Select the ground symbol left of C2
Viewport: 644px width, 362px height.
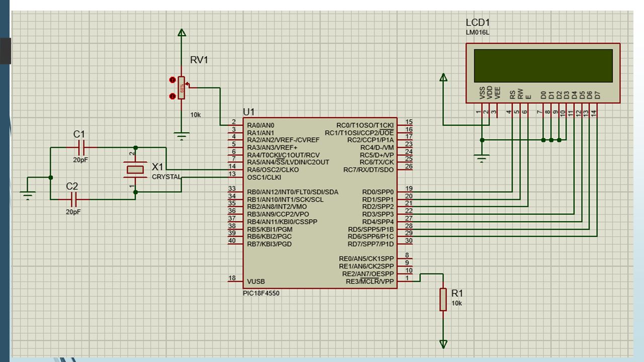click(x=28, y=196)
